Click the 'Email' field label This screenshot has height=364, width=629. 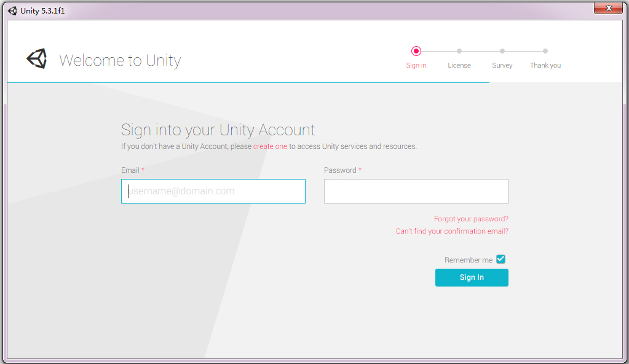click(130, 170)
